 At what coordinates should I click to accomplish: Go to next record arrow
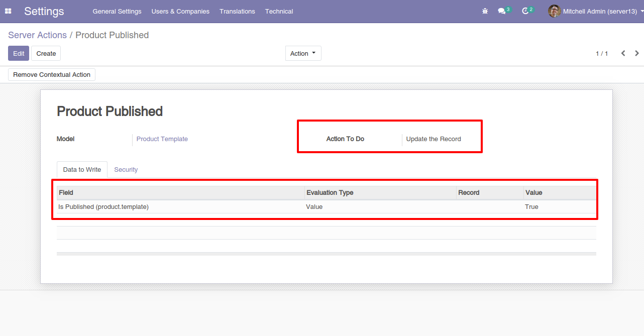637,53
